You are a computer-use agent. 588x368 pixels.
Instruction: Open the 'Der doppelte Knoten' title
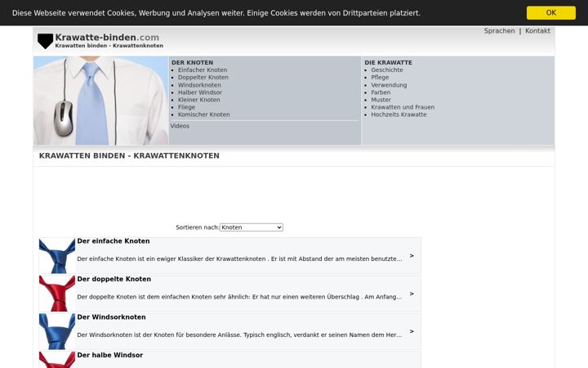(x=114, y=279)
